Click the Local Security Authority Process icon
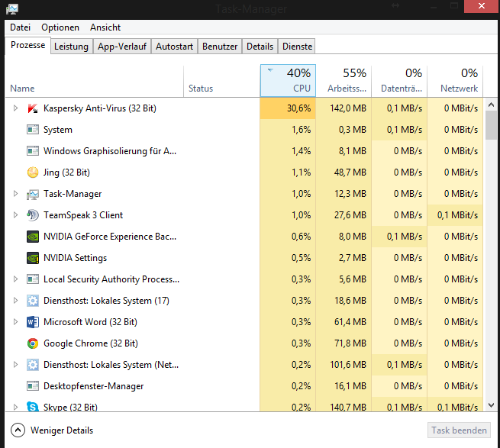The width and height of the screenshot is (500, 448). pos(33,279)
